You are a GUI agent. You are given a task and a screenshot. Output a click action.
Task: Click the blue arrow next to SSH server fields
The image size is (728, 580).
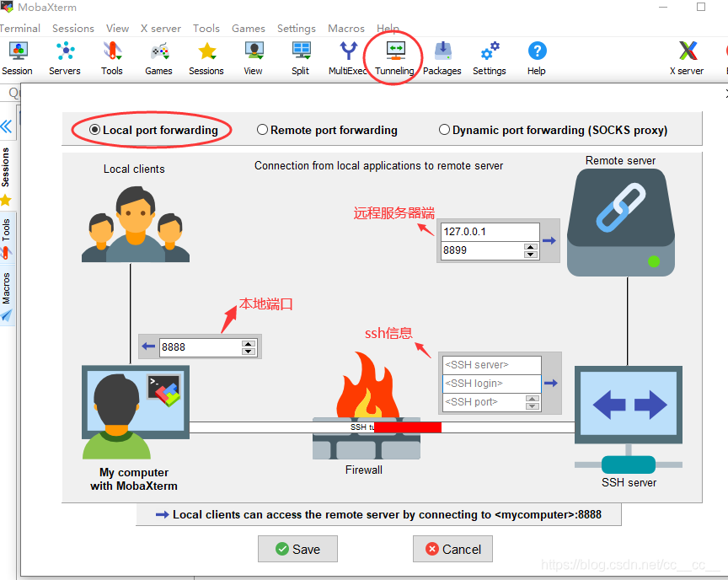[x=551, y=383]
